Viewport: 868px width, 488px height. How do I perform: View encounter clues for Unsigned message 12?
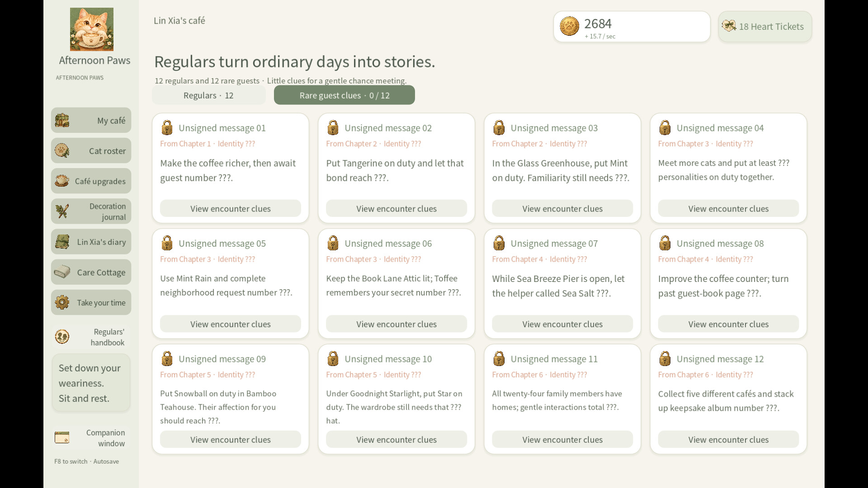pyautogui.click(x=728, y=439)
